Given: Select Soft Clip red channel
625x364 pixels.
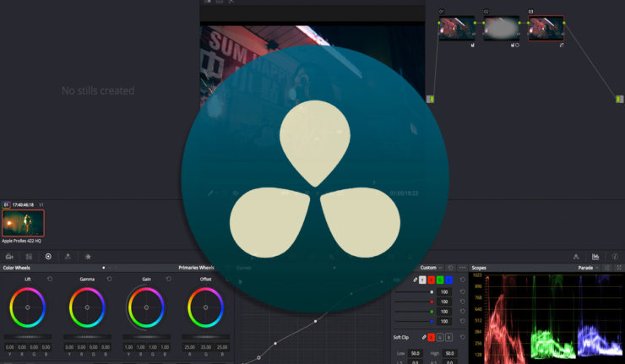Looking at the screenshot, I should click(x=432, y=337).
